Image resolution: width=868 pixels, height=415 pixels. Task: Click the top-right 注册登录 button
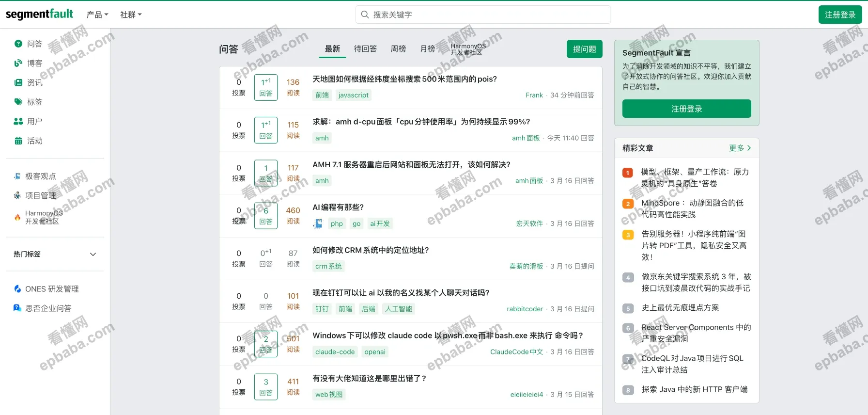pos(840,15)
